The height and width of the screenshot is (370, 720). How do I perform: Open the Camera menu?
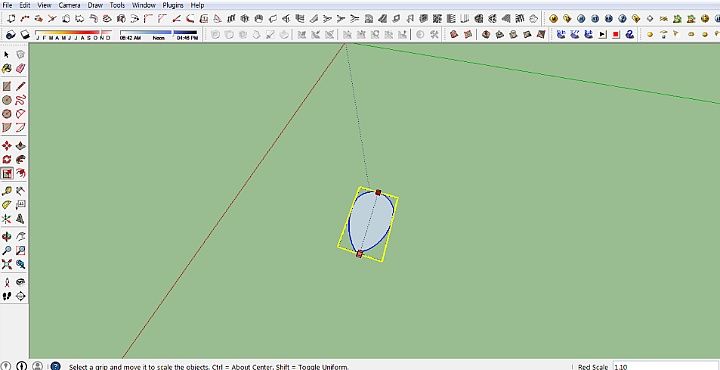(x=69, y=5)
